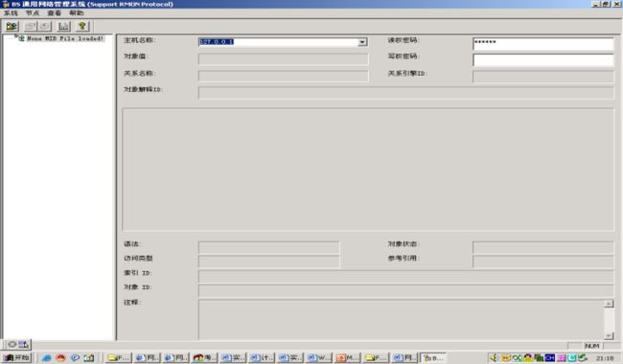
Task: Select the 'None MIB File loaded!' tree node
Action: (x=65, y=38)
